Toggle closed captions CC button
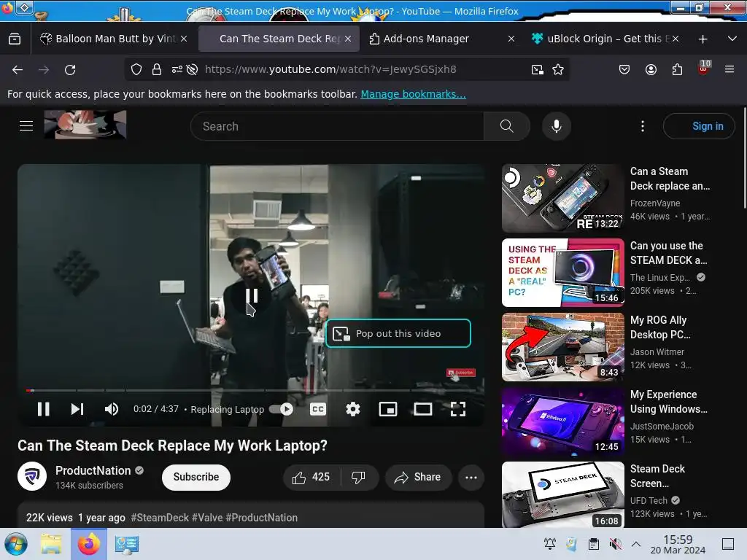747x560 pixels. tap(318, 409)
